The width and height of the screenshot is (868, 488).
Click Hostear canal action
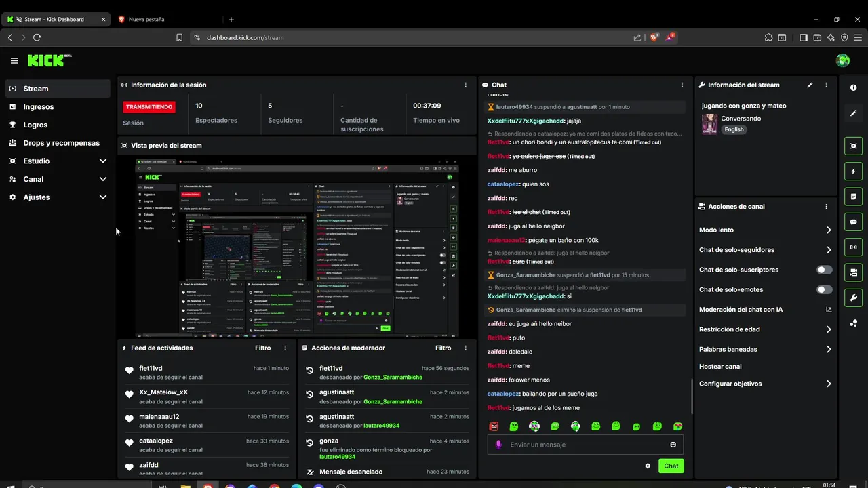coord(720,367)
